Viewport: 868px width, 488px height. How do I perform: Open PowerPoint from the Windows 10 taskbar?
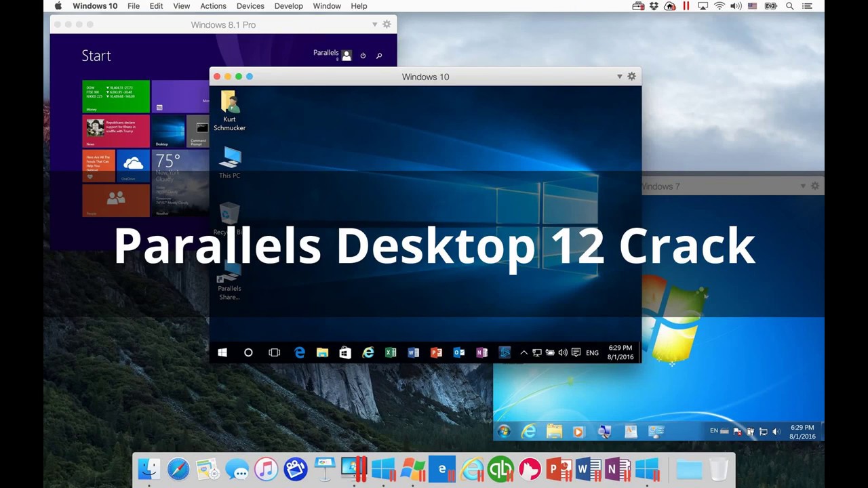pyautogui.click(x=436, y=352)
